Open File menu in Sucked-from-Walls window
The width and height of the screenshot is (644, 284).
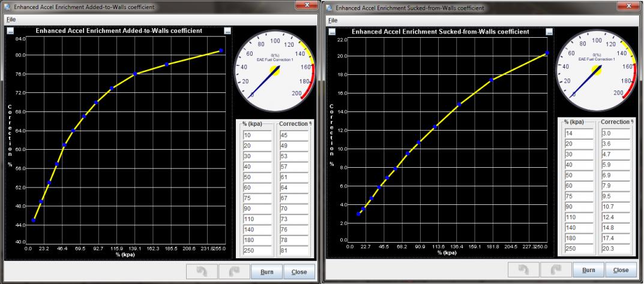tap(331, 20)
